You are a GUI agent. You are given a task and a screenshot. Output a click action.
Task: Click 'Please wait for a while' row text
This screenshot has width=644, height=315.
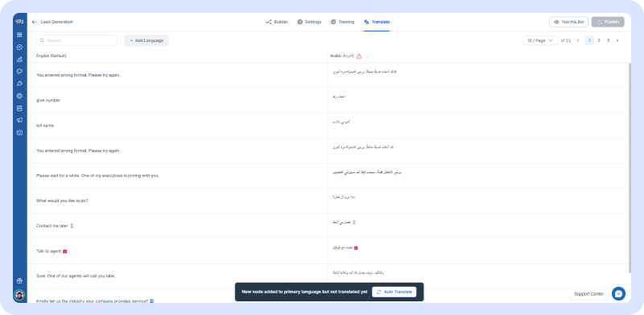(97, 176)
